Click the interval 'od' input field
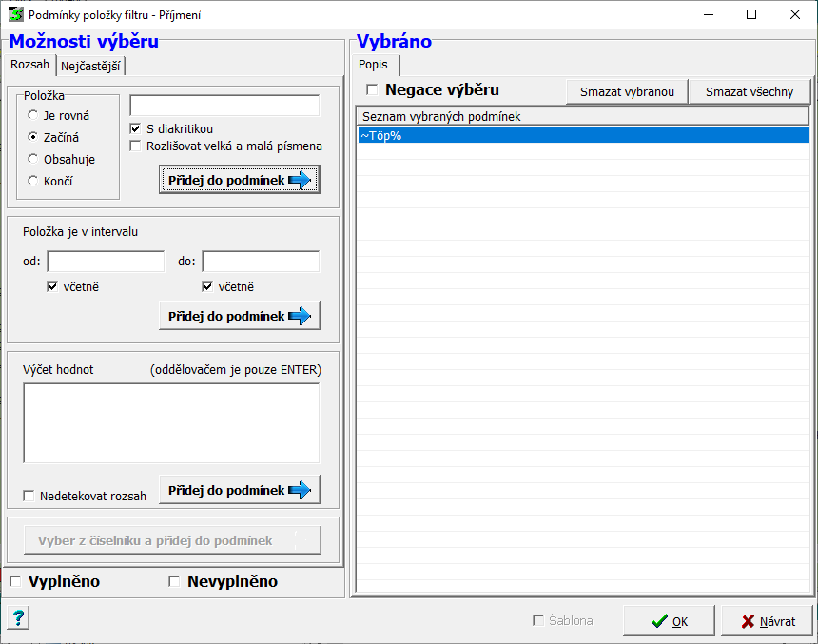This screenshot has height=644, width=818. pos(106,262)
